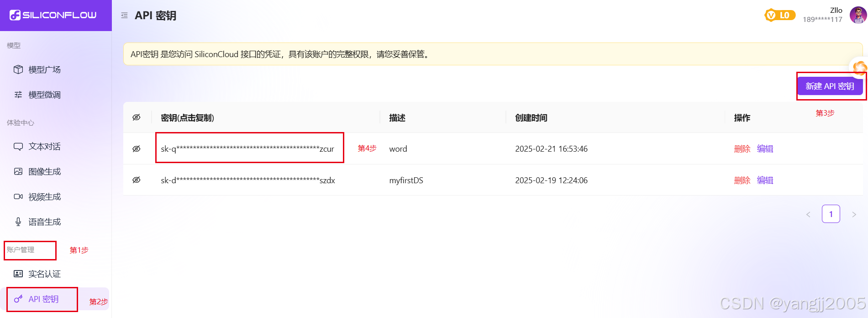Click the SiliconFlow logo
Screen dimensions: 868x318
[x=53, y=15]
